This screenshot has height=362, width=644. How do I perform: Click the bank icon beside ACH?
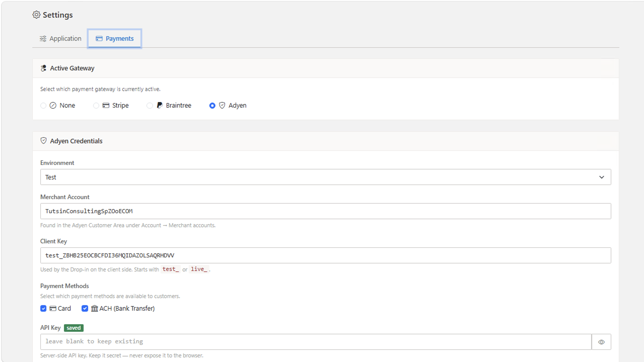click(94, 308)
